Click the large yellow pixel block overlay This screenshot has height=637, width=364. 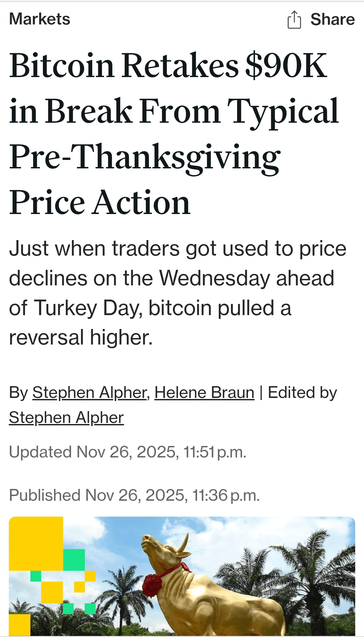[x=36, y=543]
